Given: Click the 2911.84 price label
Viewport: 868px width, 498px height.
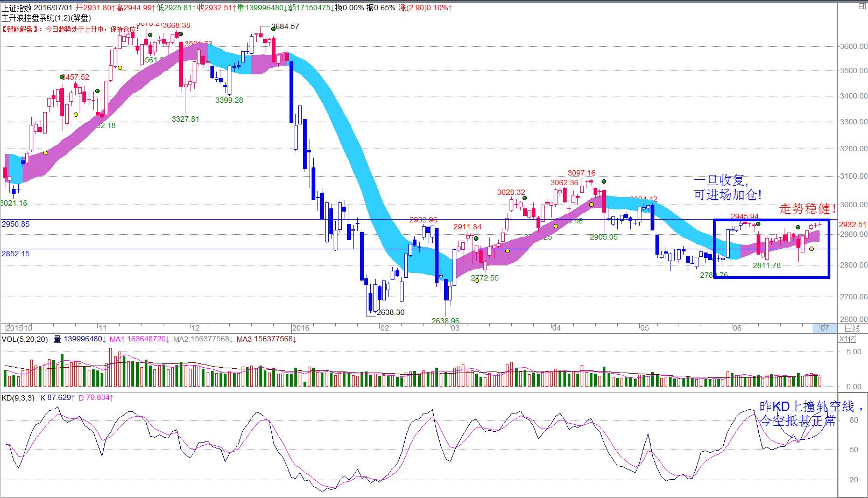Looking at the screenshot, I should [468, 227].
